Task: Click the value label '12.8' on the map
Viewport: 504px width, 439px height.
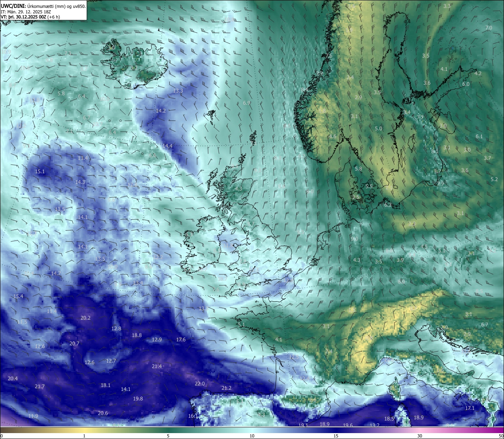Action: coord(116,329)
